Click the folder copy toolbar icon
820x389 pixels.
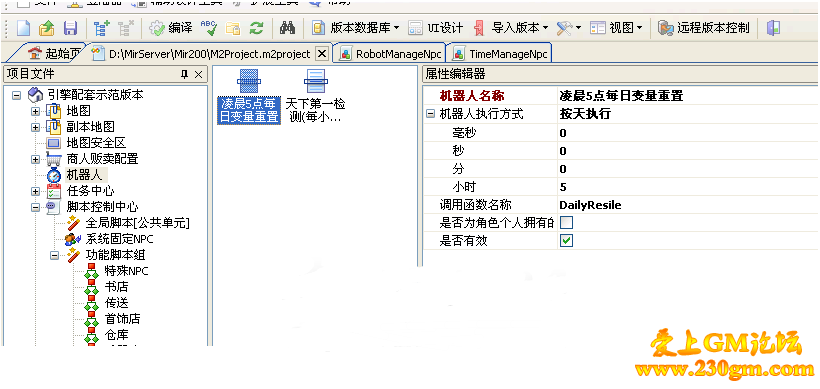click(232, 28)
